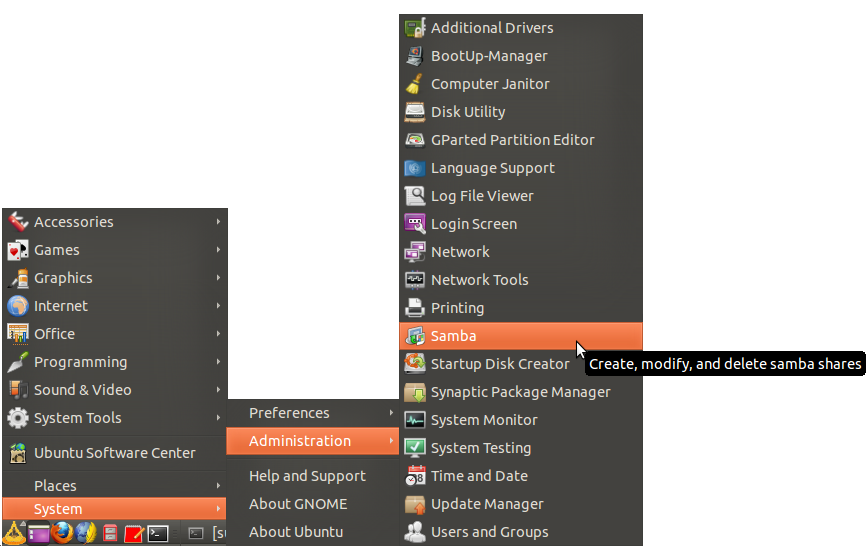Expand the Internet submenu
This screenshot has height=546, width=868.
pyautogui.click(x=115, y=306)
